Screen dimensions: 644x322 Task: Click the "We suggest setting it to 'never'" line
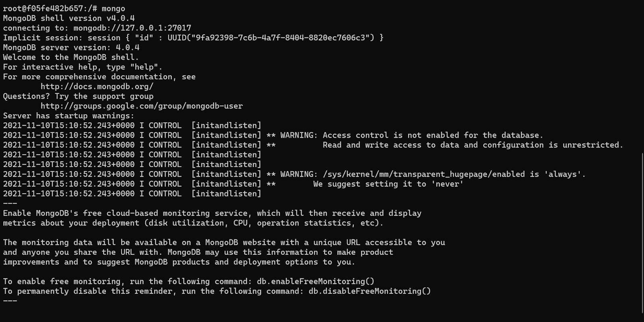(x=388, y=184)
